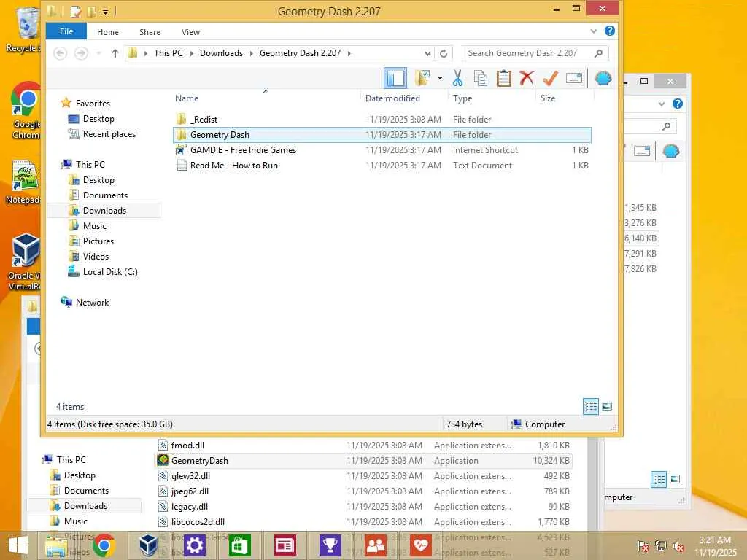Open Health & Fitness heart taskbar app
The image size is (747, 560).
pos(421,545)
